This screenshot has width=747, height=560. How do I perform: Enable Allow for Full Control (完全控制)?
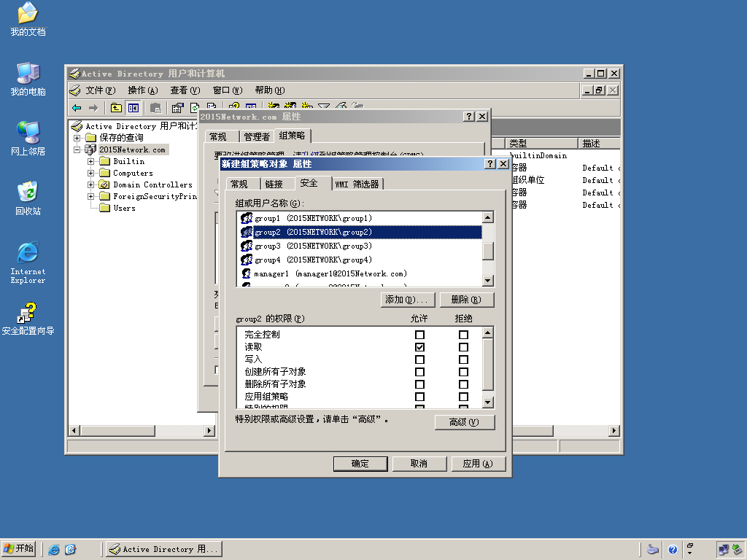pos(419,335)
